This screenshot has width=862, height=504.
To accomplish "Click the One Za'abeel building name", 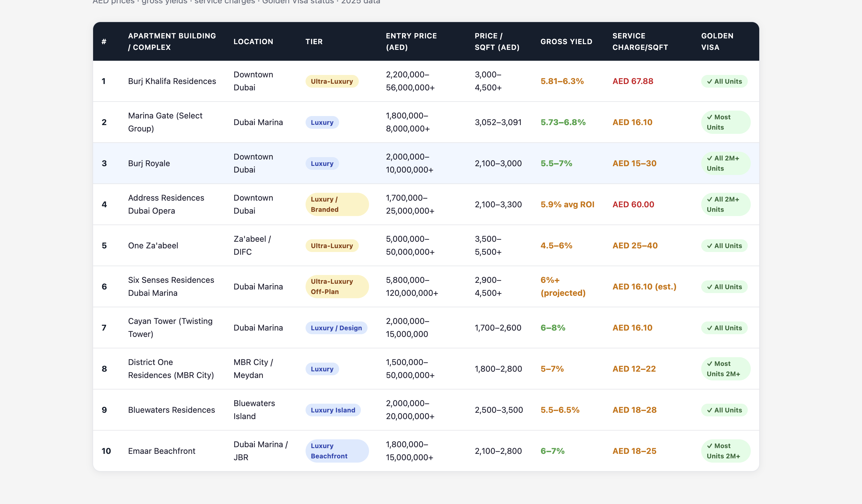I will [153, 245].
